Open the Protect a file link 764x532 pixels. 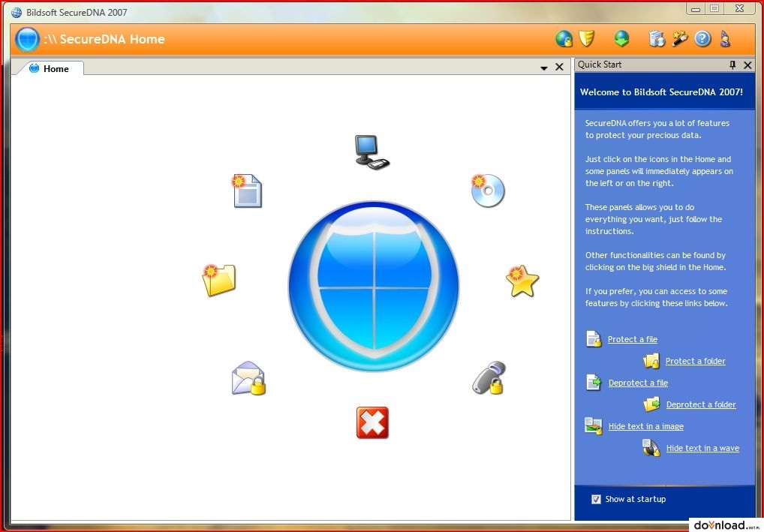tap(633, 340)
